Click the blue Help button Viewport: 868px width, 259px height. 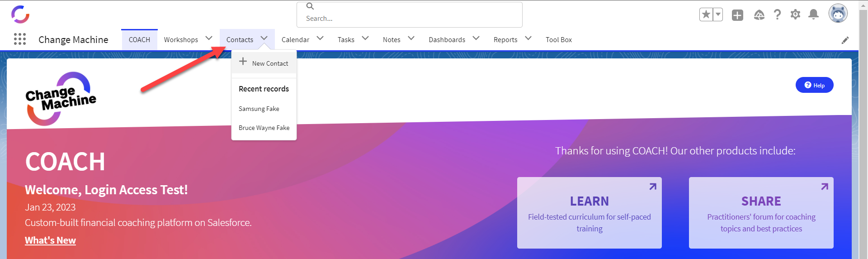point(814,85)
